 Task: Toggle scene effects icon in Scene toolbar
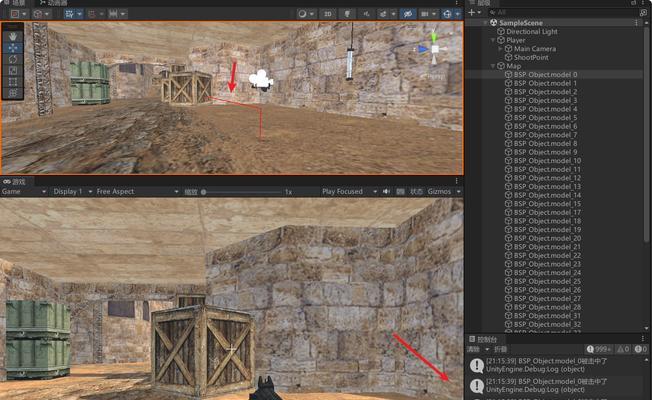coord(383,14)
